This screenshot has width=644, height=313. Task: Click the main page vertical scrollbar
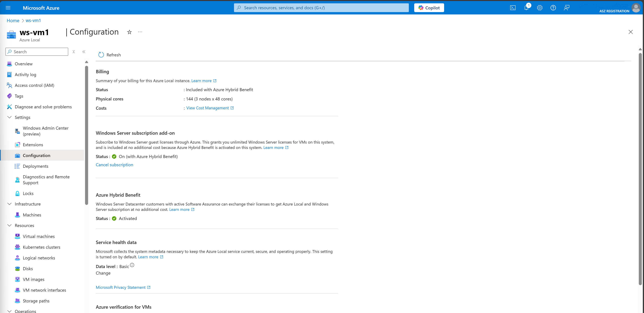(x=640, y=170)
